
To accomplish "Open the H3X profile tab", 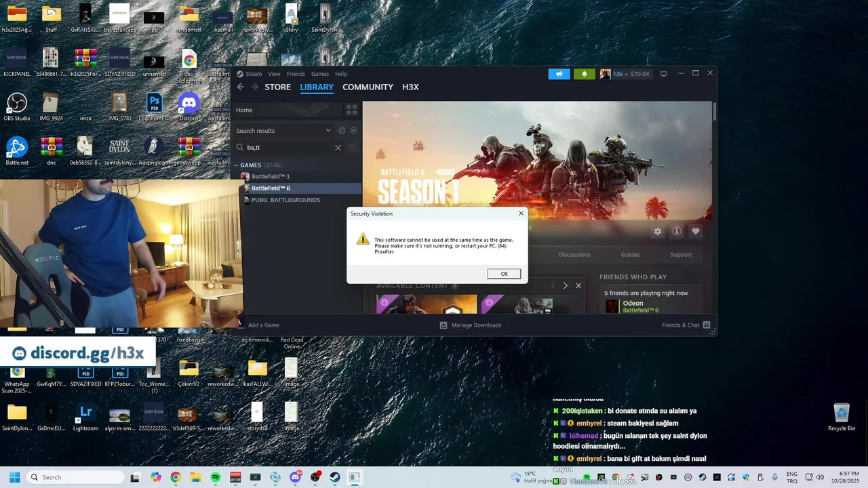I will (410, 87).
